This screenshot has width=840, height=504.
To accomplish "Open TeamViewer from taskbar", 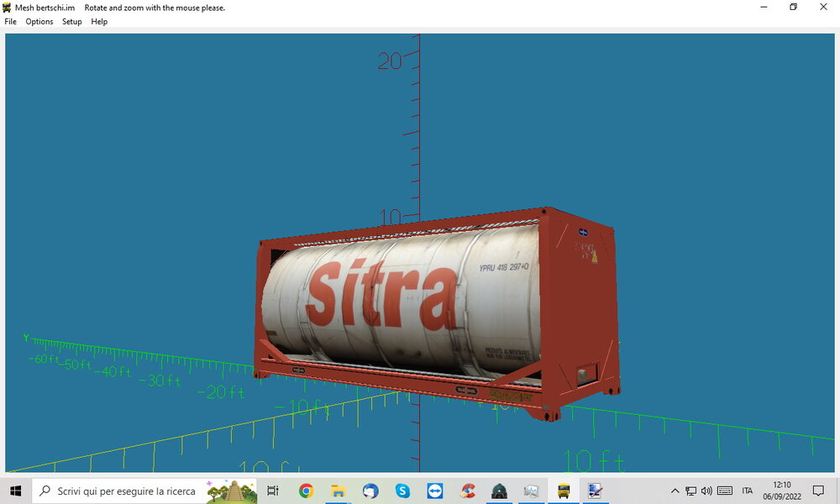I will point(434,491).
